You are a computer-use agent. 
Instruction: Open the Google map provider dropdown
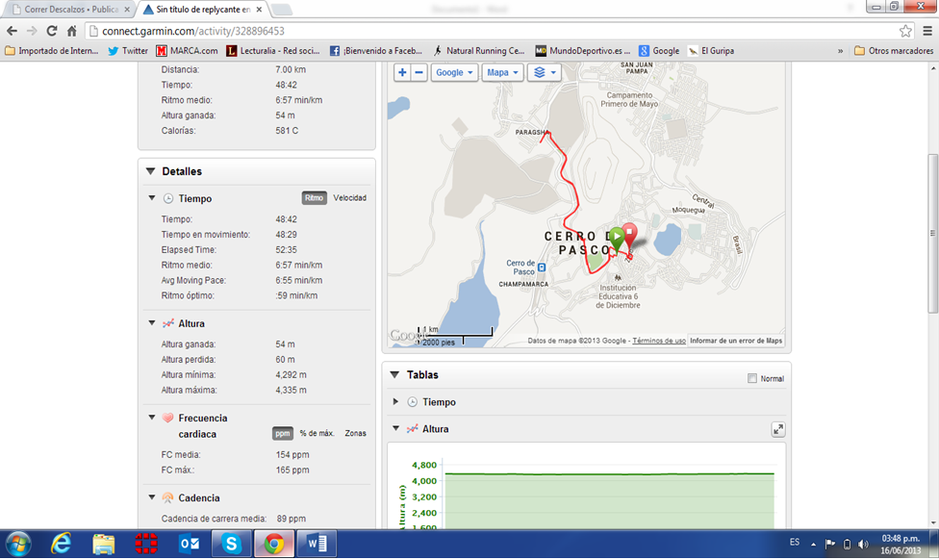[x=454, y=72]
